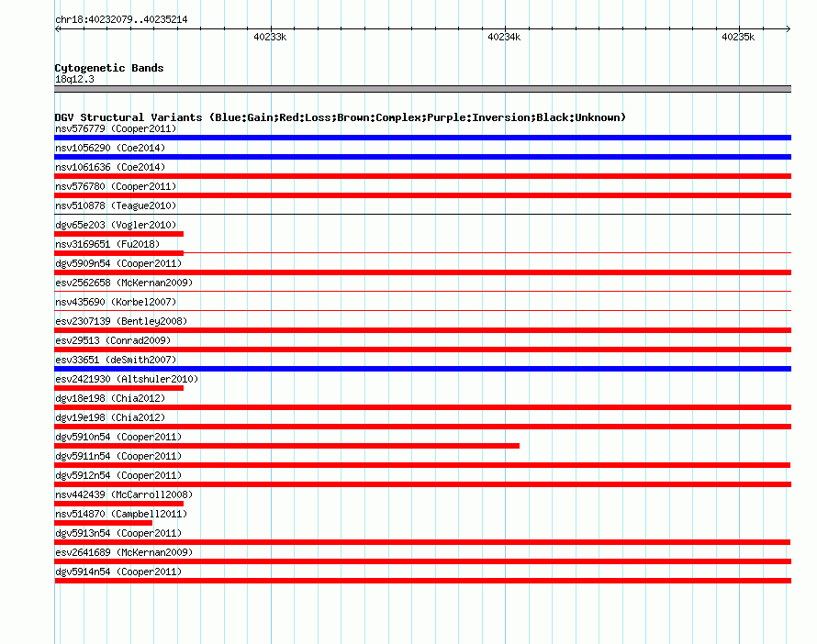Click the dgv65e203 (Vogler2010) label
The image size is (817, 644).
pyautogui.click(x=116, y=225)
